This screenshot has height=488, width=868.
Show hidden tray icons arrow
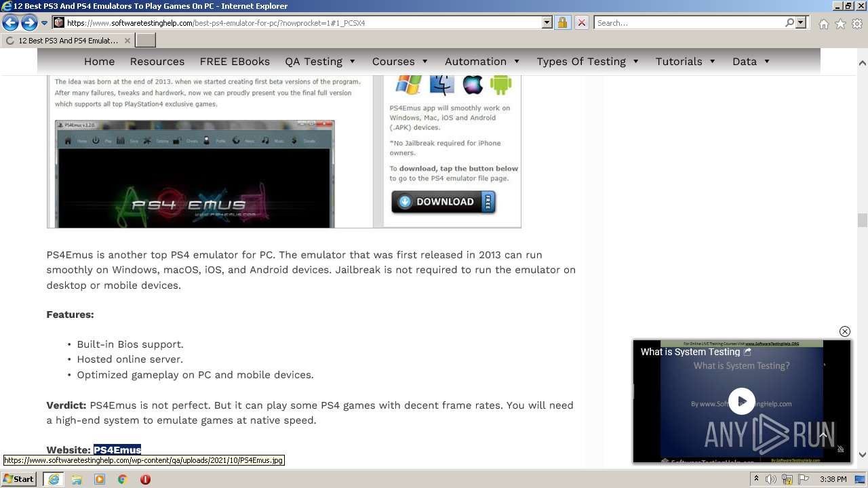756,479
